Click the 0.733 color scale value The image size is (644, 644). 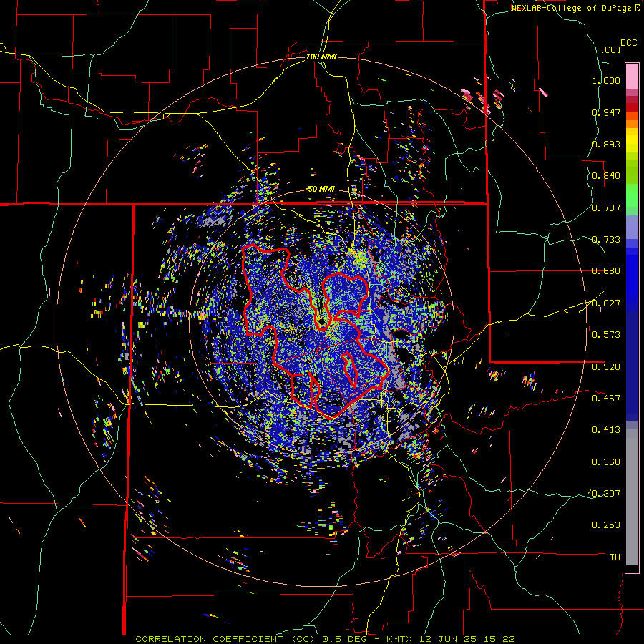(606, 240)
